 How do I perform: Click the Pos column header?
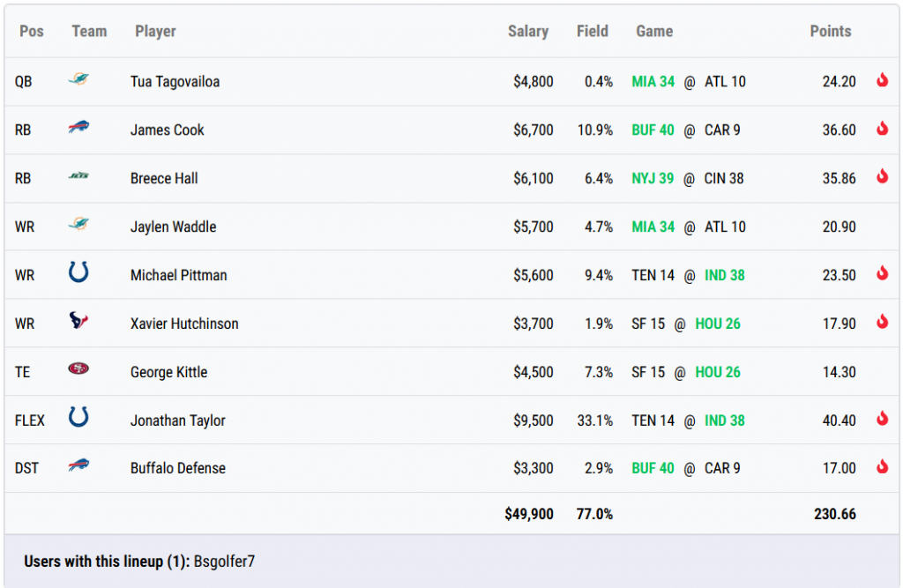pos(32,31)
